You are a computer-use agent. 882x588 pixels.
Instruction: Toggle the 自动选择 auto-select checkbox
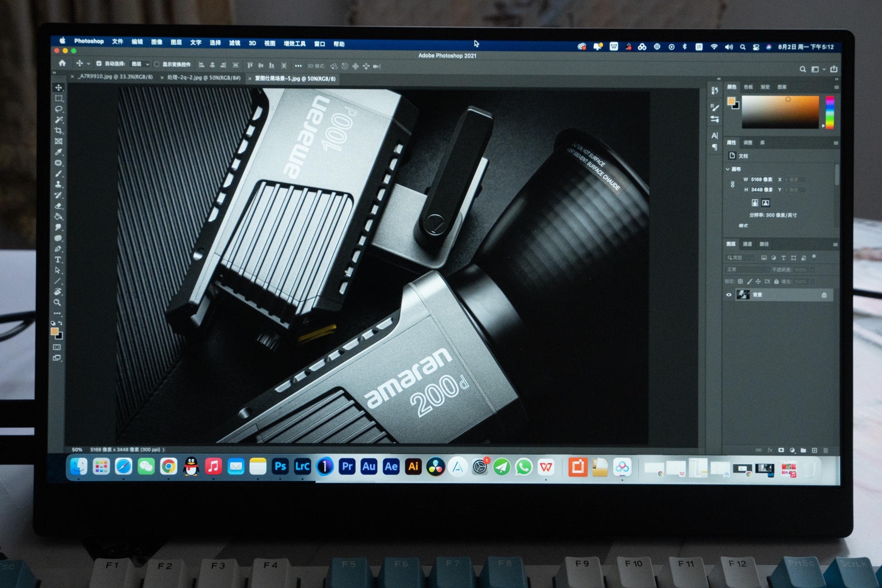pyautogui.click(x=99, y=64)
